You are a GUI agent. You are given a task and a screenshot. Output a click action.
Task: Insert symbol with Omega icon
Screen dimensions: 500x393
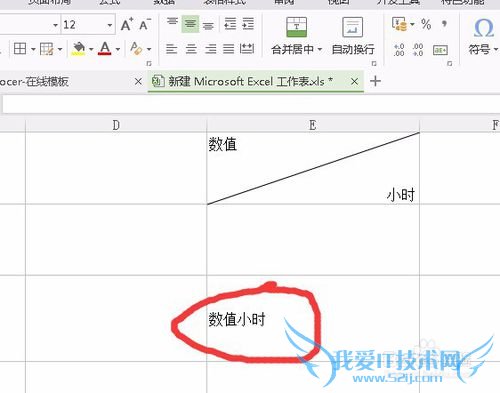pyautogui.click(x=483, y=28)
